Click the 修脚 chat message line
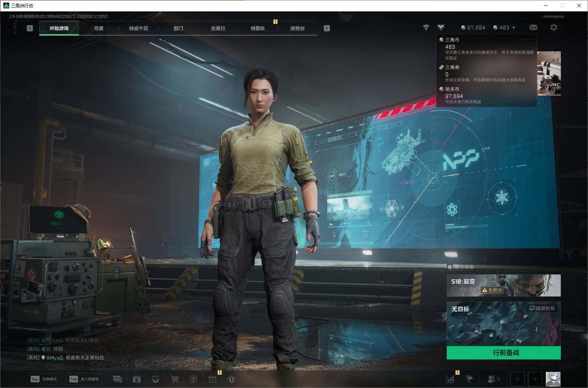This screenshot has width=588, height=388. point(45,349)
